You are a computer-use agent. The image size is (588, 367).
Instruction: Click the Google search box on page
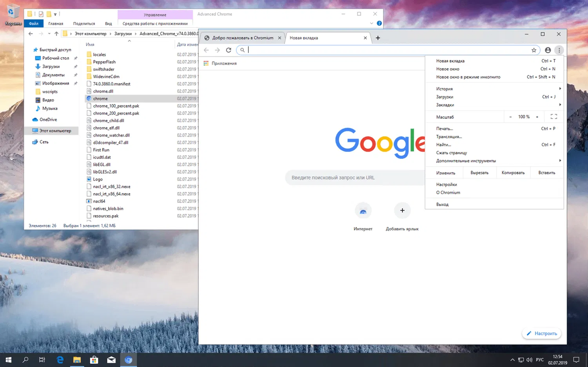[355, 177]
